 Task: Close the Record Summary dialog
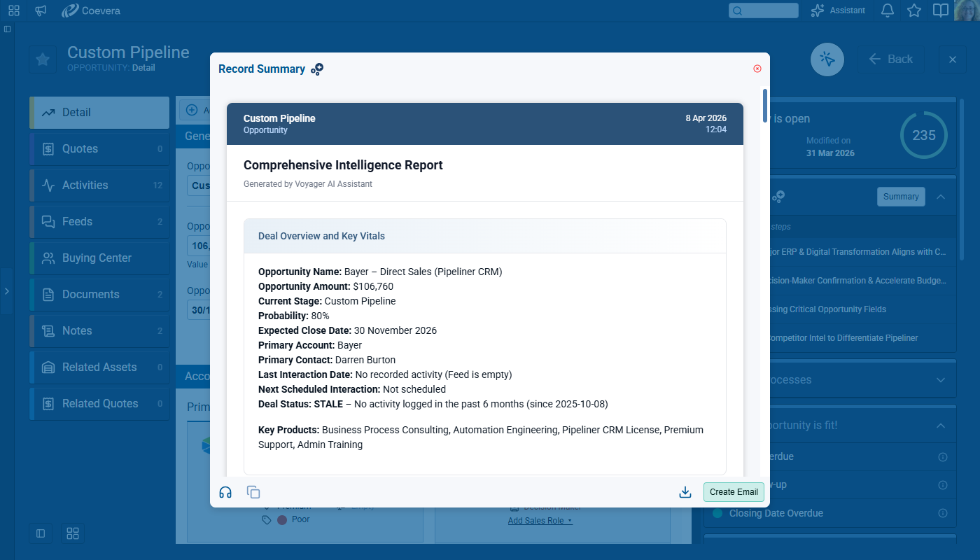[x=757, y=69]
